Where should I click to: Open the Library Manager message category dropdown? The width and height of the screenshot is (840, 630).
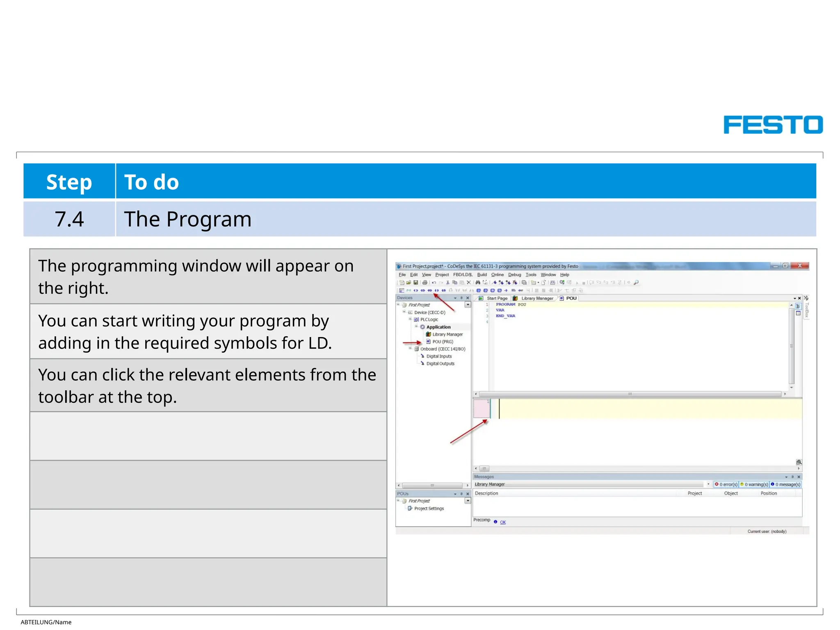point(708,484)
